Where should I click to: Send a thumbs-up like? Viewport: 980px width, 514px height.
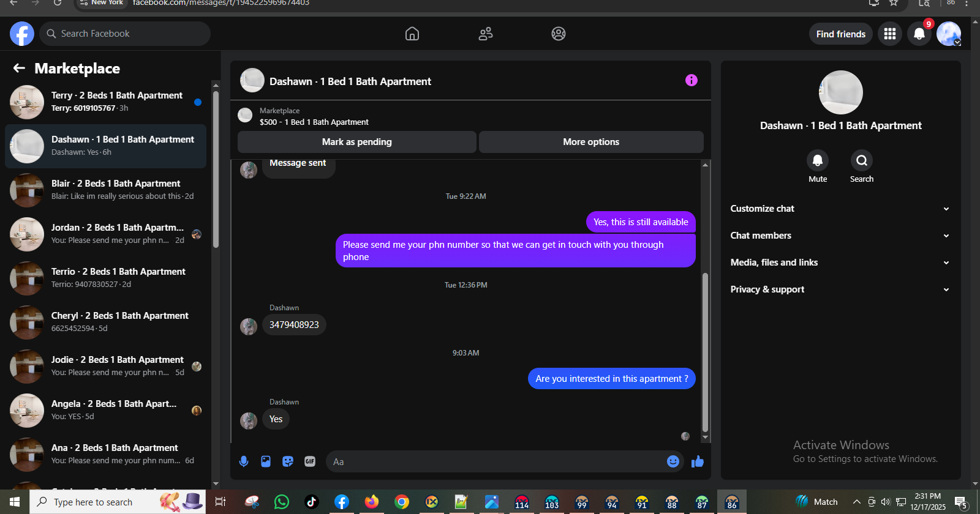click(698, 461)
